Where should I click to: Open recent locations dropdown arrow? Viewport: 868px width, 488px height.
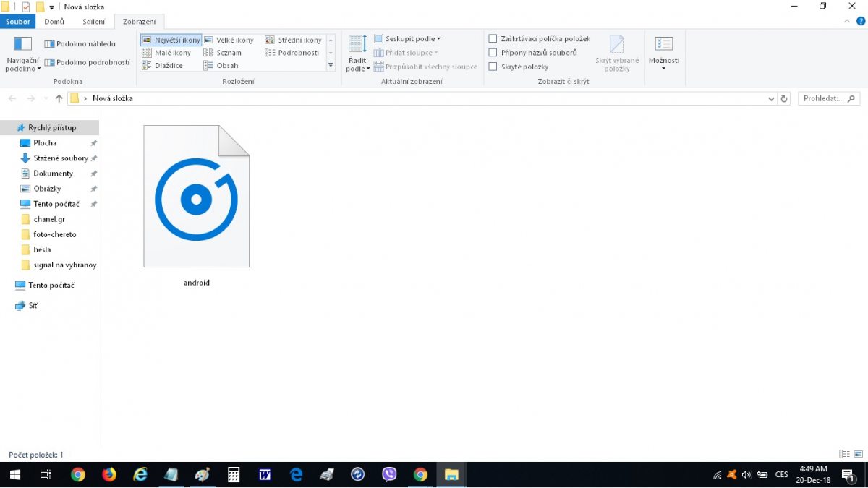click(x=46, y=98)
